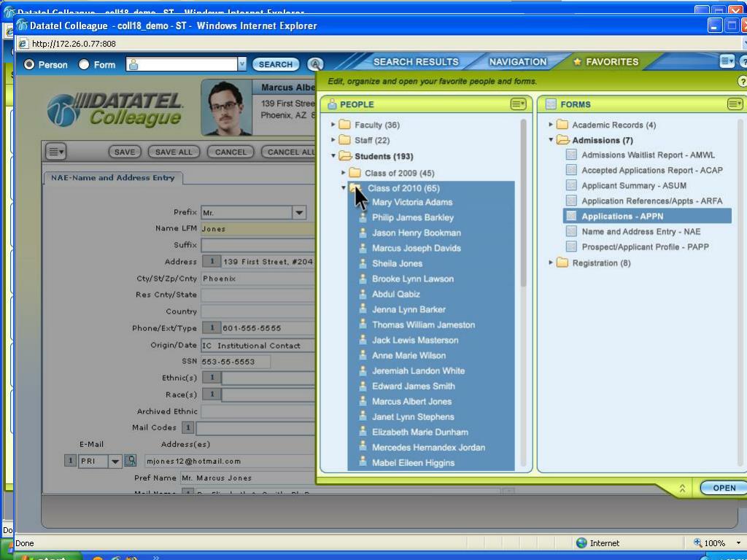Click the Suffix input field
Screen dimensions: 747x560
258,245
